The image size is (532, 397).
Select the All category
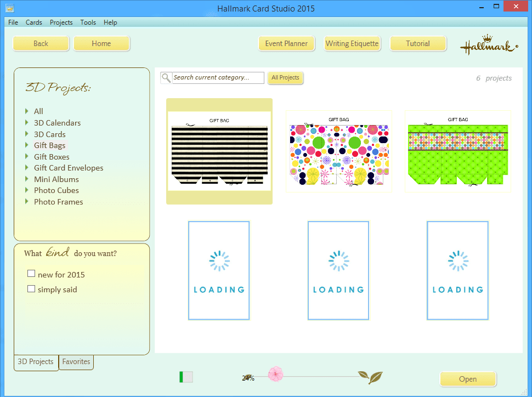click(38, 111)
